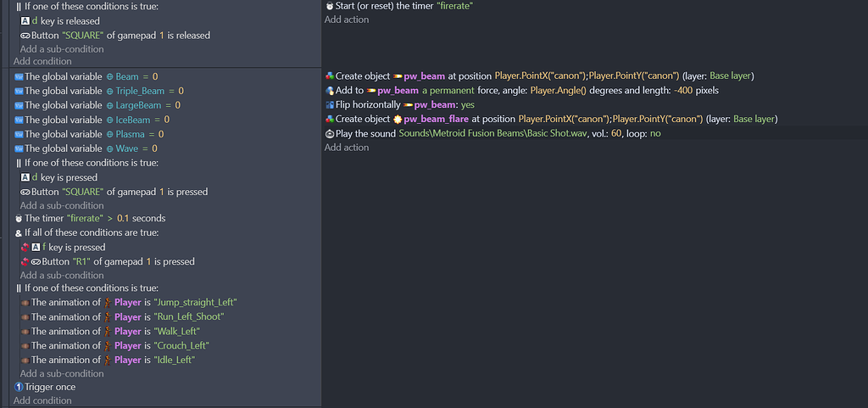The width and height of the screenshot is (868, 408).
Task: Click the variable icon of the IceBeam condition
Action: (x=19, y=120)
